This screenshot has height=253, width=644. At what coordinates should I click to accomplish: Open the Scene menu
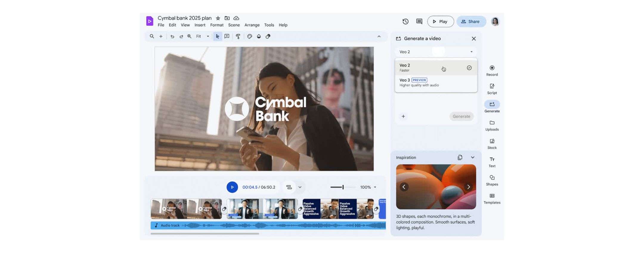click(x=234, y=25)
